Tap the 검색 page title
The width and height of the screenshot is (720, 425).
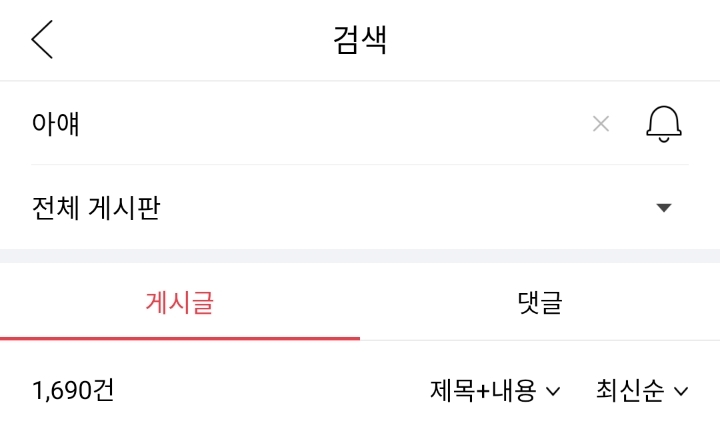tap(360, 40)
